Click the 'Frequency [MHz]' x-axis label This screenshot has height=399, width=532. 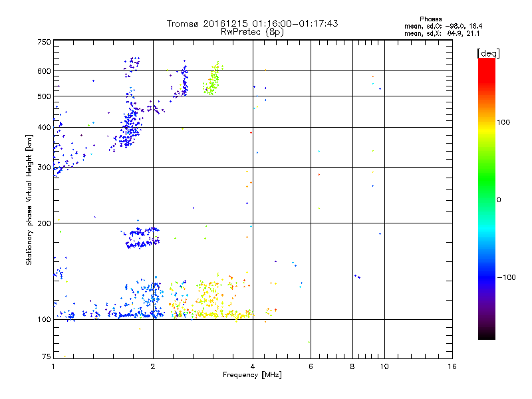(x=252, y=375)
